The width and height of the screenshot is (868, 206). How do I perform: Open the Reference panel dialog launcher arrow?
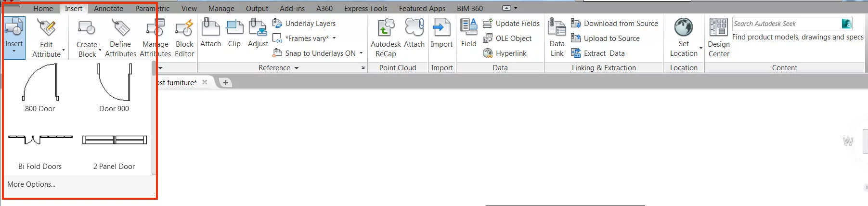coord(363,68)
